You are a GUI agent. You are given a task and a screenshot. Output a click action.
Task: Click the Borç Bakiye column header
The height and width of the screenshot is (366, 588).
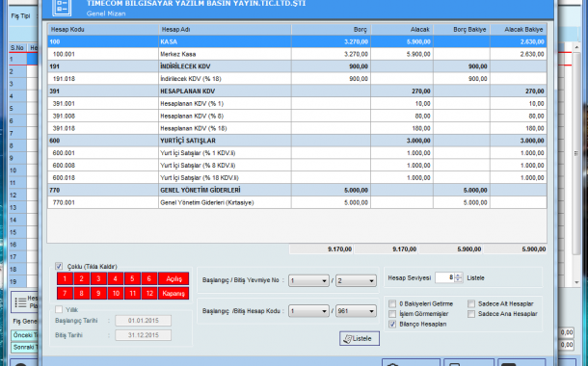[462, 29]
